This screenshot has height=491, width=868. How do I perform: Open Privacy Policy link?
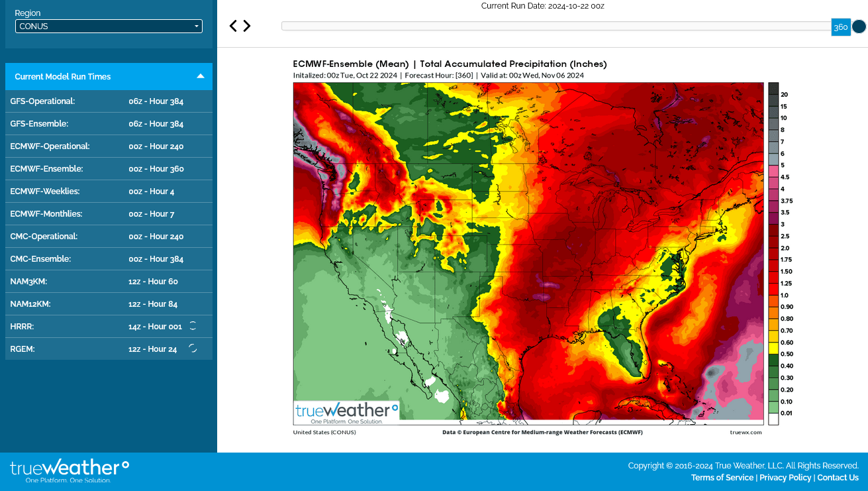[x=785, y=478]
